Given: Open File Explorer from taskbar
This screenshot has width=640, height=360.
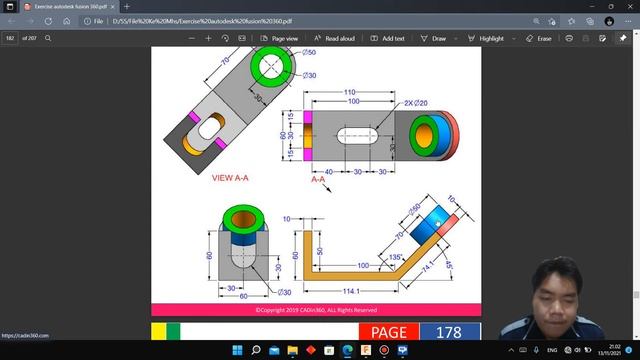Looking at the screenshot, I should 293,350.
